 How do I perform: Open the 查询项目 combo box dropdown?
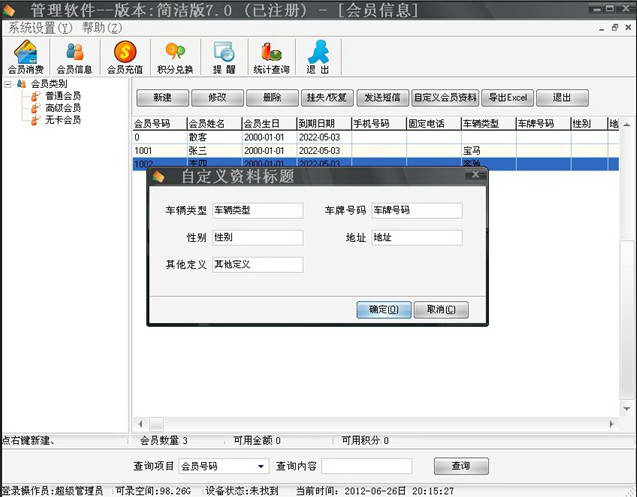click(261, 466)
